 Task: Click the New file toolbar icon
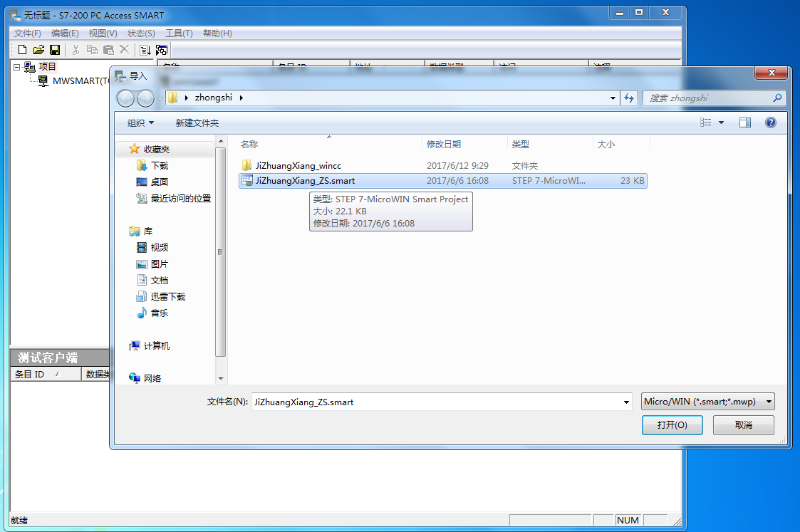tap(22, 50)
